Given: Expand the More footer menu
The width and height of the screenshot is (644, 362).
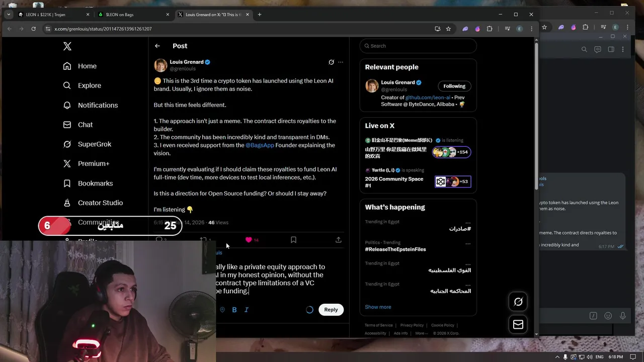Looking at the screenshot, I should (x=422, y=333).
